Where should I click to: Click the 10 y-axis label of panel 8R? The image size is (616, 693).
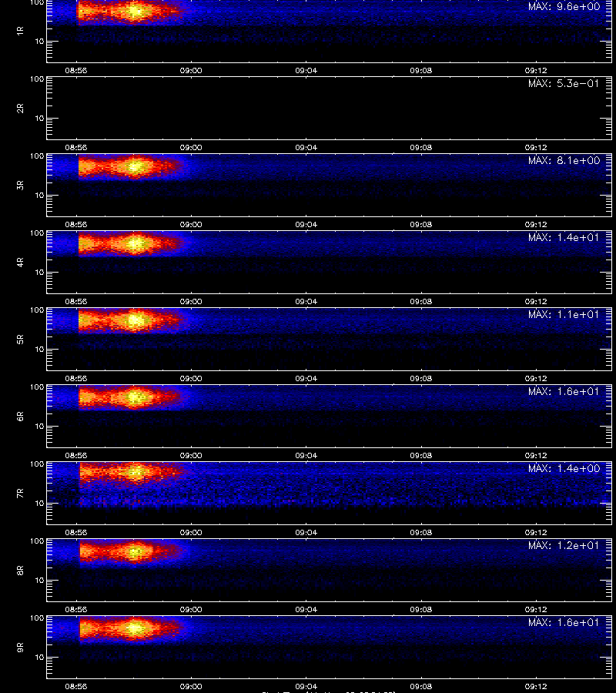click(x=40, y=581)
